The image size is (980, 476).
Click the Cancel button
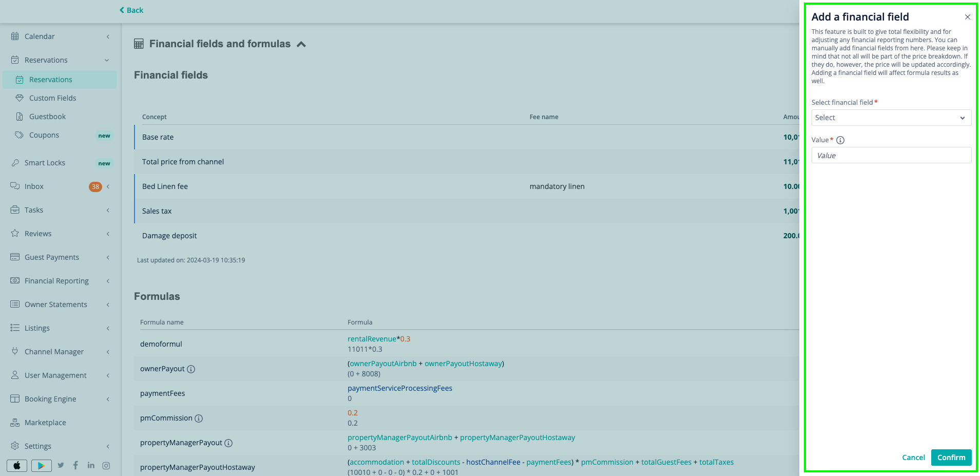913,458
